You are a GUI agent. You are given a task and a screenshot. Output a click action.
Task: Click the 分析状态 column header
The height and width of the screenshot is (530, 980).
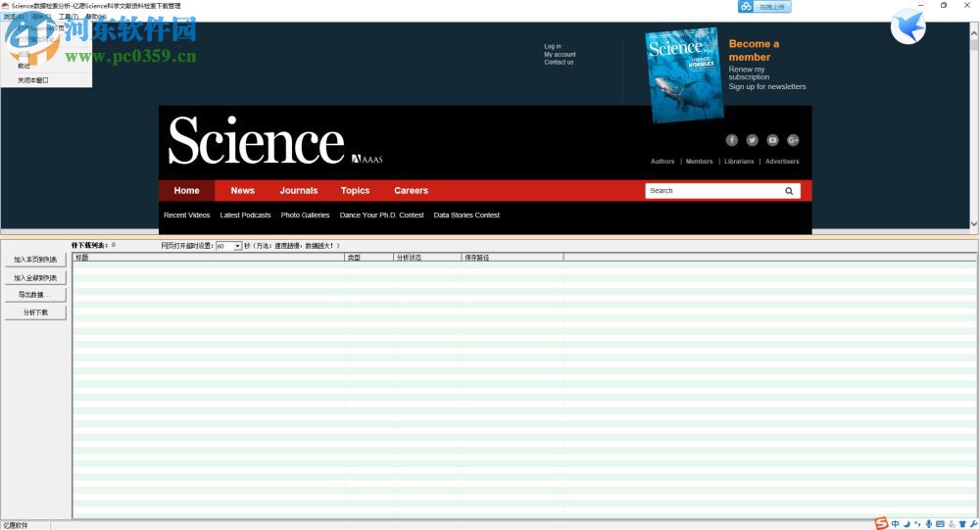tap(427, 258)
